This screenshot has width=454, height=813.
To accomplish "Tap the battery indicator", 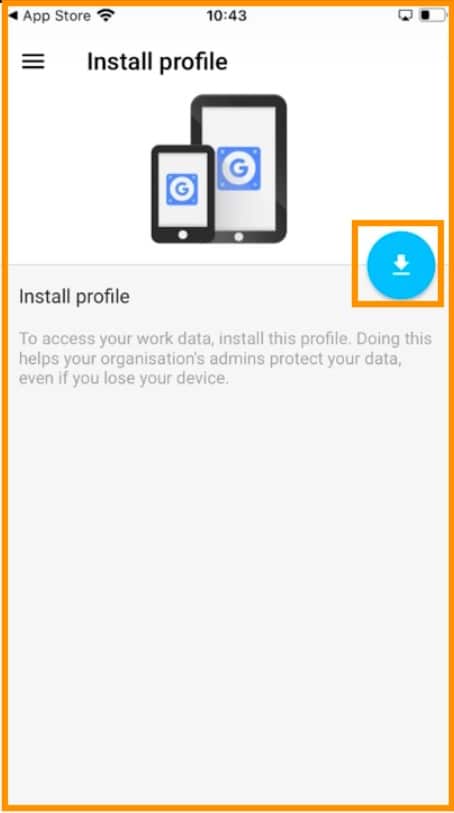I will click(x=433, y=16).
